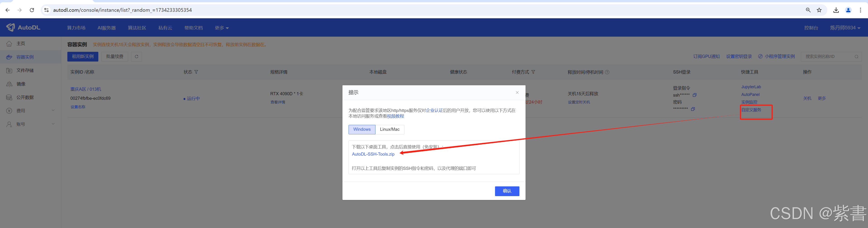The image size is (868, 228).
Task: Click the AutoDL logo
Action: (x=23, y=27)
